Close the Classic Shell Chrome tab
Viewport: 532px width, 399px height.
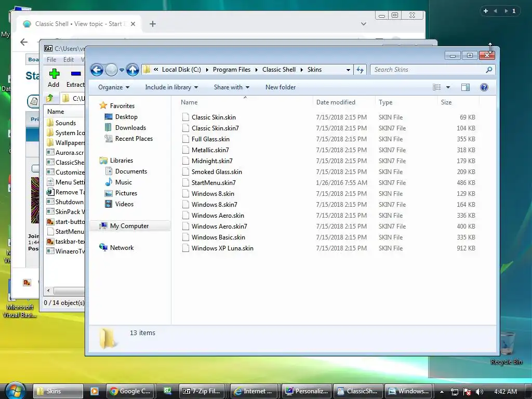133,24
